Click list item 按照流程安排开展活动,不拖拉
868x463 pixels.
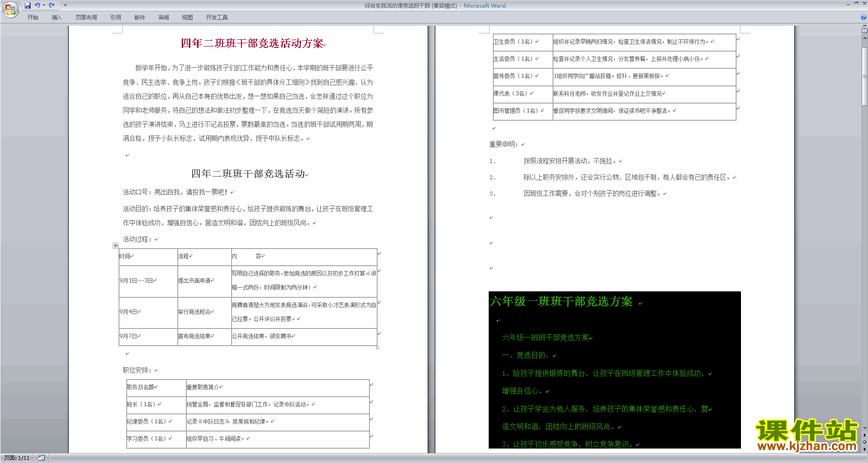point(570,161)
